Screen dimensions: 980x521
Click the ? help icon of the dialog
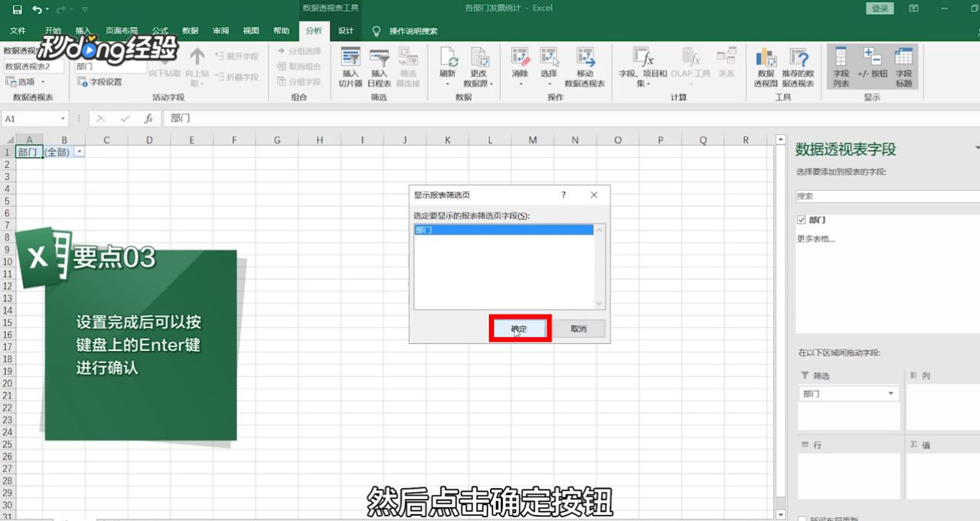click(563, 195)
